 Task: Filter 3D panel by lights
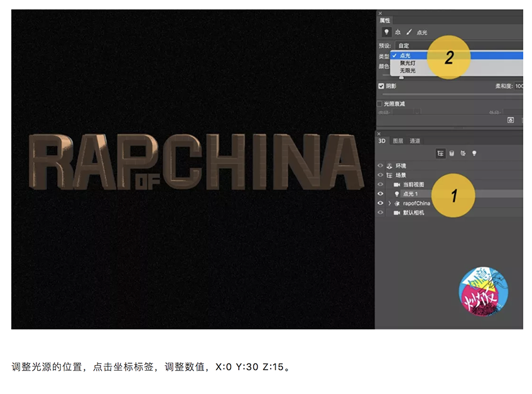click(x=474, y=154)
